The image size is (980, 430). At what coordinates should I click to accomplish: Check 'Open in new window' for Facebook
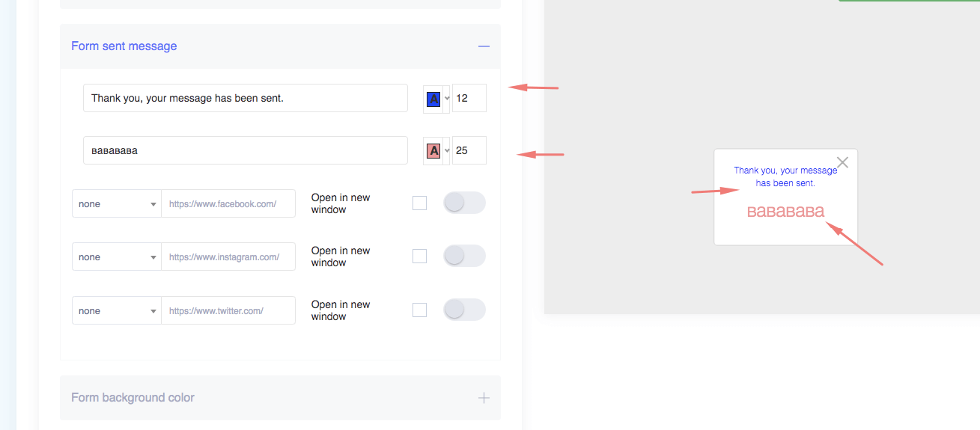419,203
